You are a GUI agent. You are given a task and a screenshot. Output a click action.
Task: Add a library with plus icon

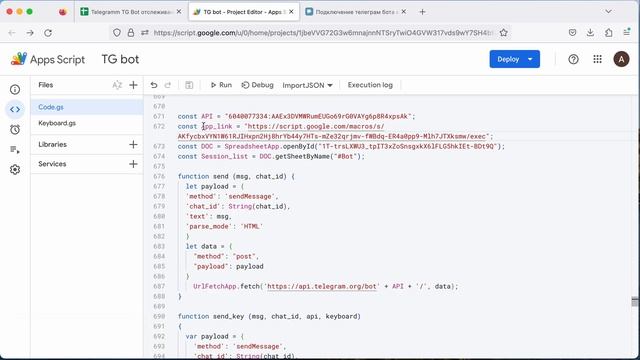[133, 144]
